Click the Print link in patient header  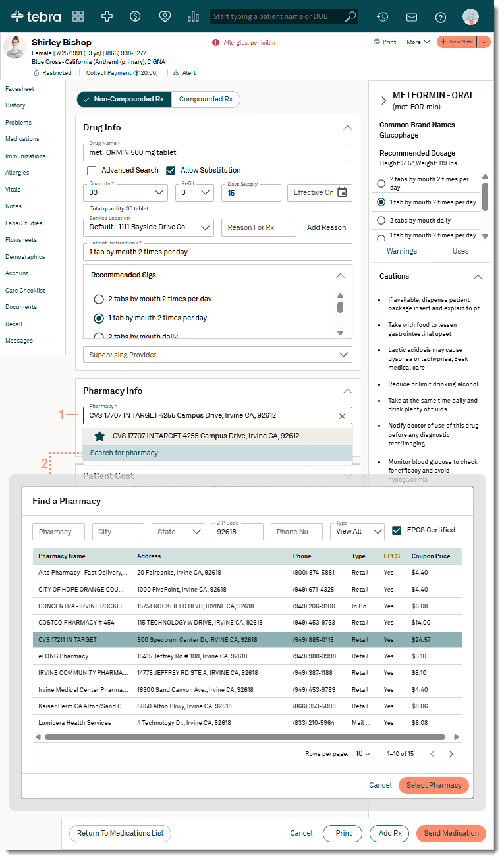[x=385, y=42]
